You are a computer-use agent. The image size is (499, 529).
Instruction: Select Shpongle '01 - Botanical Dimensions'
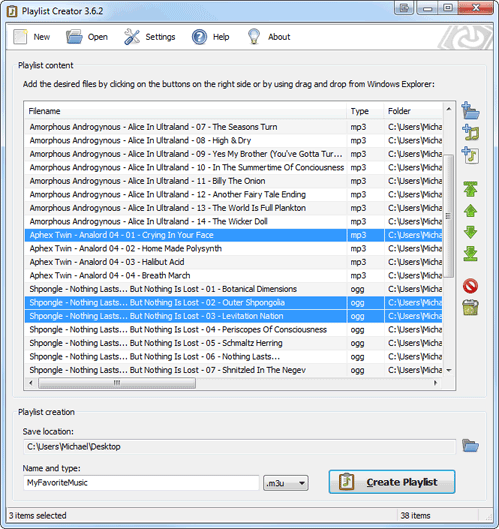coord(233,289)
